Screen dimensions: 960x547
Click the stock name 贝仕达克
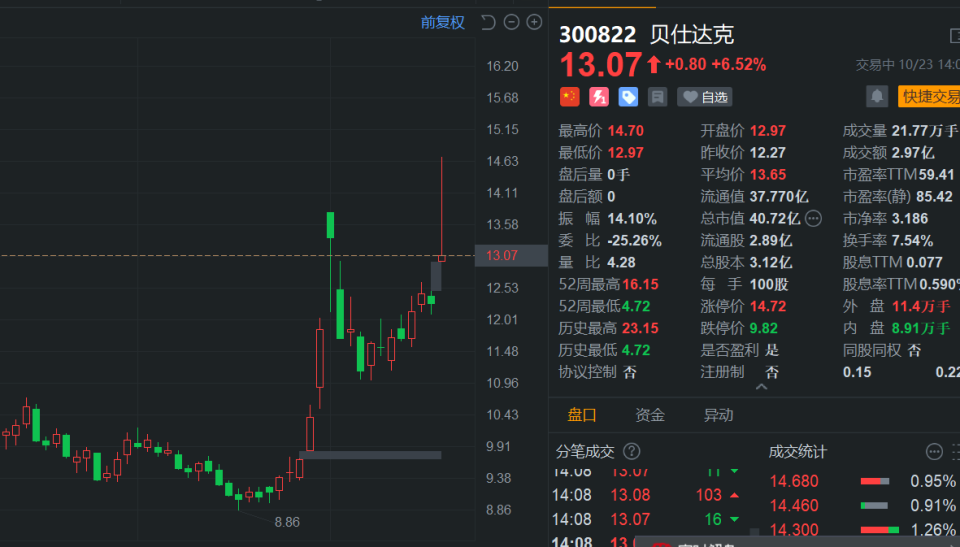point(692,34)
